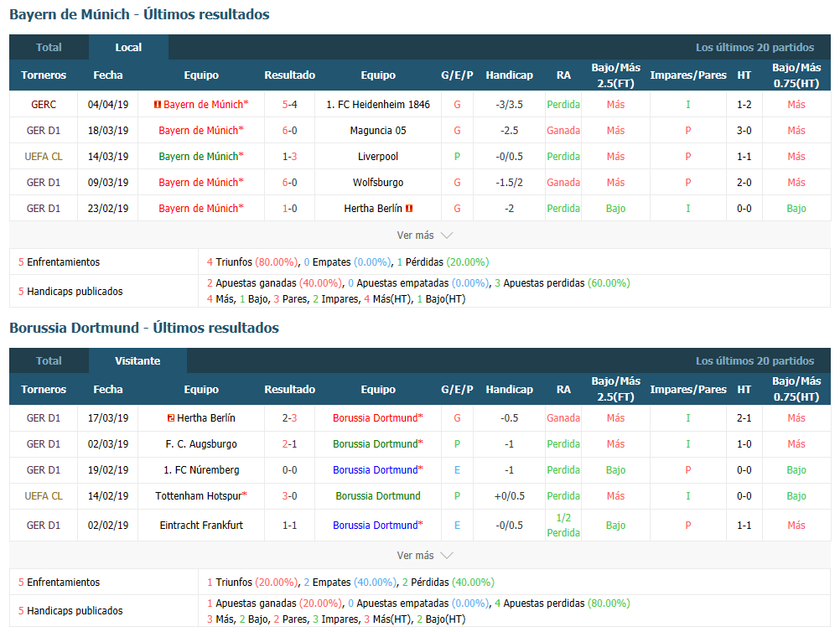Screen dimensions: 840x632
Task: Click the 6-0 result against Wolfsburgo
Action: pos(290,182)
